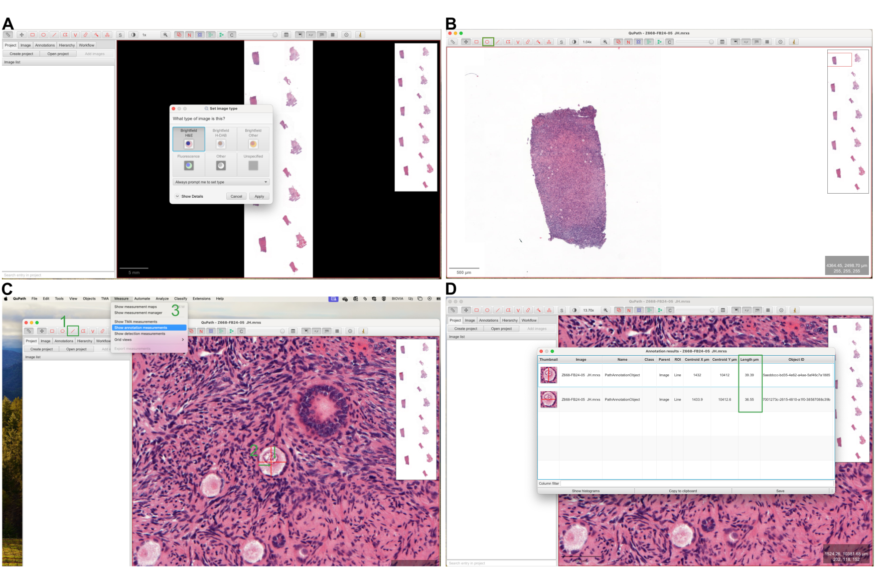Choose the Polygon tool in panel A toolbar
Screen dimensions: 880x588
click(x=65, y=35)
